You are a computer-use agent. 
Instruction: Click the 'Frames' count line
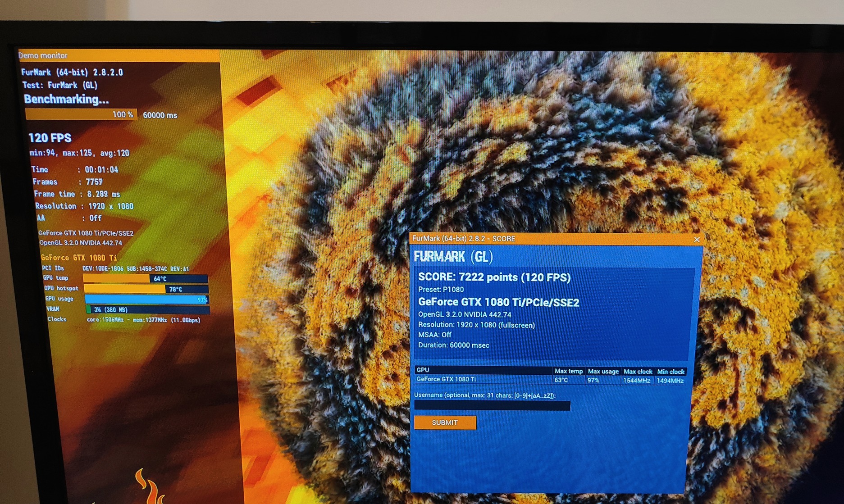[x=68, y=182]
